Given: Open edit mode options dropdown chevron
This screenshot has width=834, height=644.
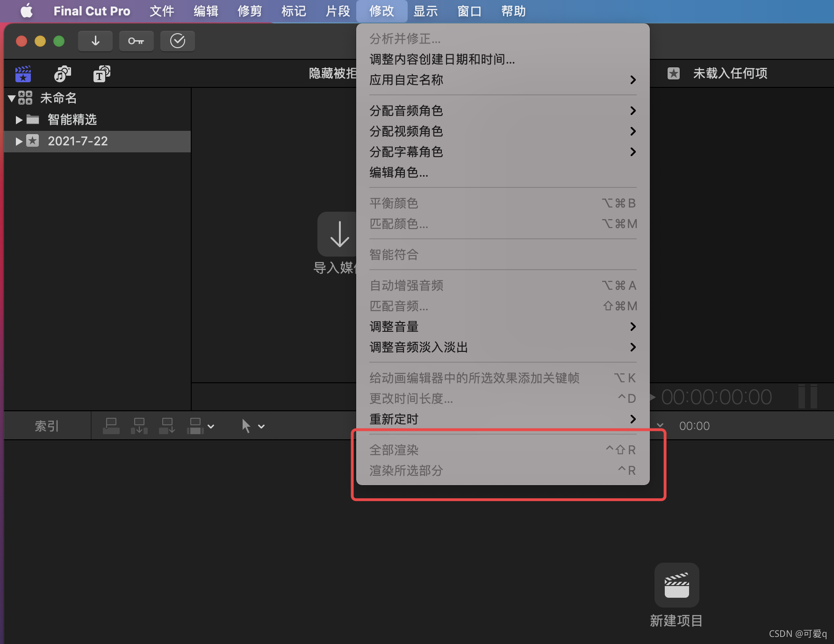Looking at the screenshot, I should [211, 426].
